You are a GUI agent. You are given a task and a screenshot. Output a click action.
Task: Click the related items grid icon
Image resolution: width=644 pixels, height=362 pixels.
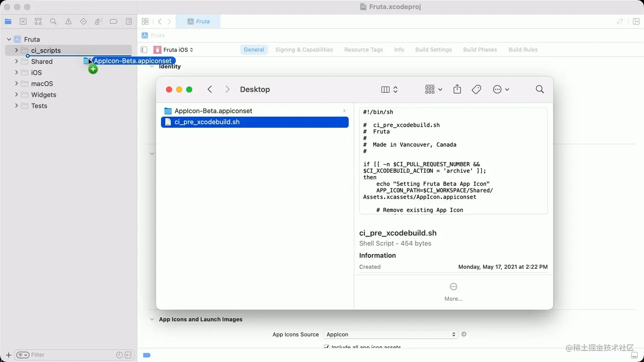point(145,21)
